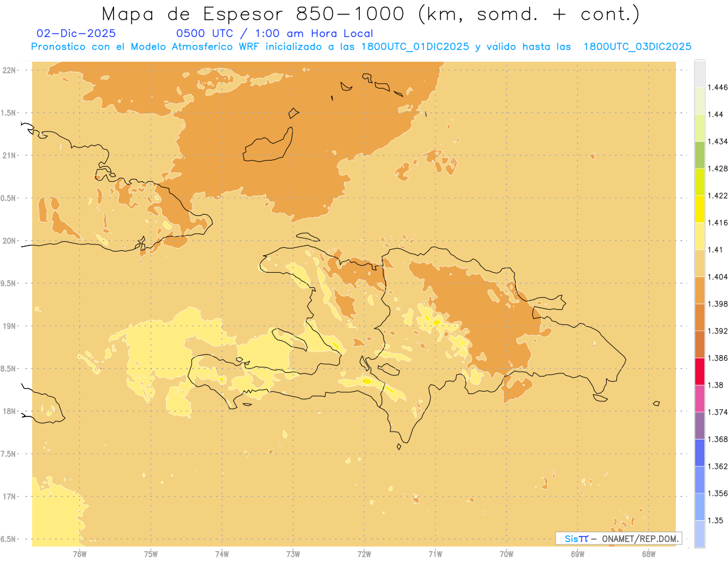The width and height of the screenshot is (728, 562).
Task: Click the legend value 1.356
Action: (x=717, y=493)
